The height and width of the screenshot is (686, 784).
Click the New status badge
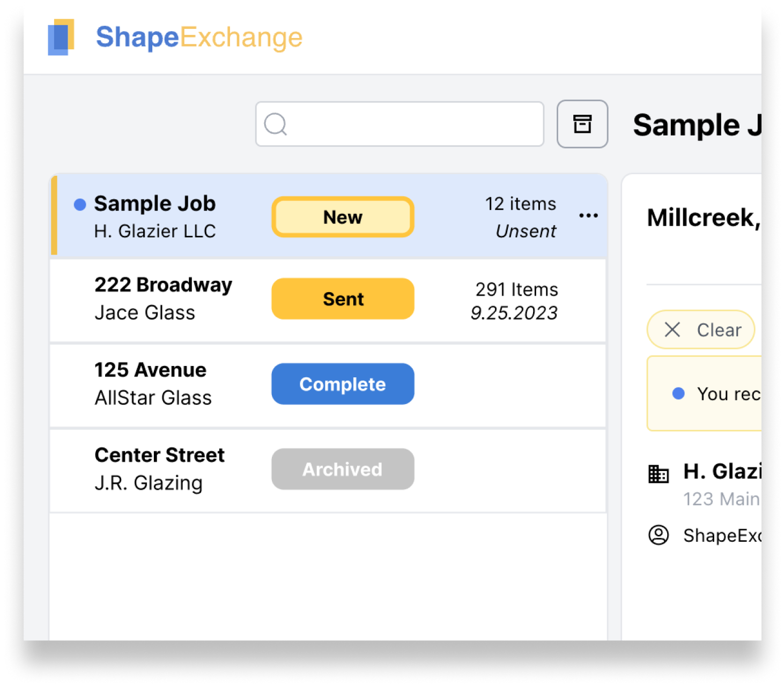343,217
